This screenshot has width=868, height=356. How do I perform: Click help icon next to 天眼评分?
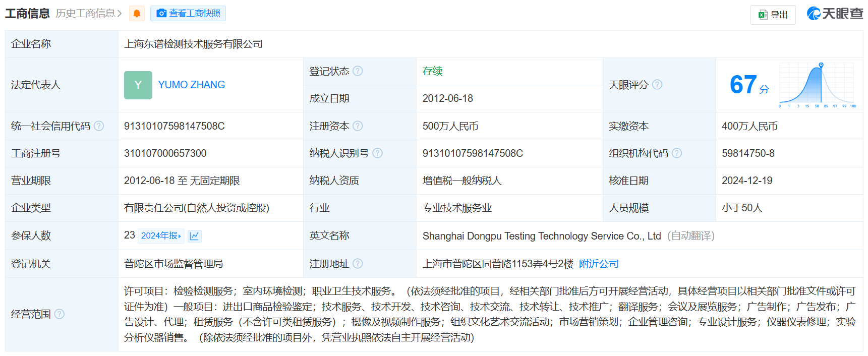(x=657, y=85)
